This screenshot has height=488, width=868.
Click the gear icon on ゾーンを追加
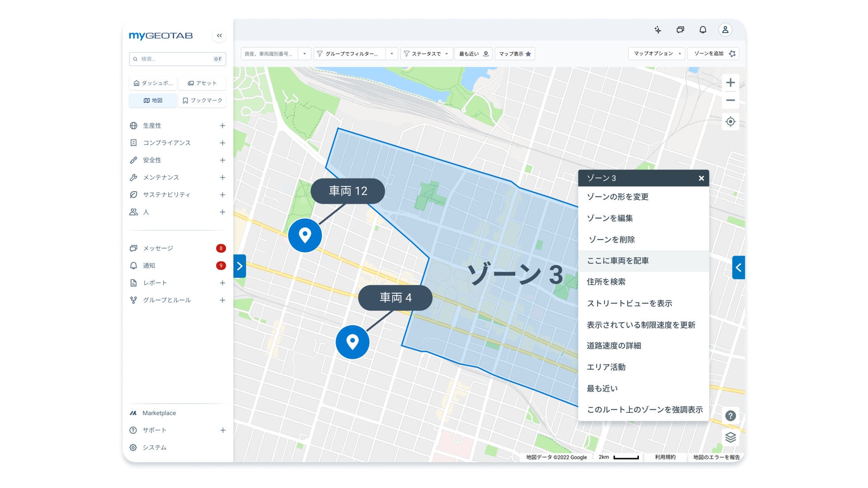tap(732, 54)
